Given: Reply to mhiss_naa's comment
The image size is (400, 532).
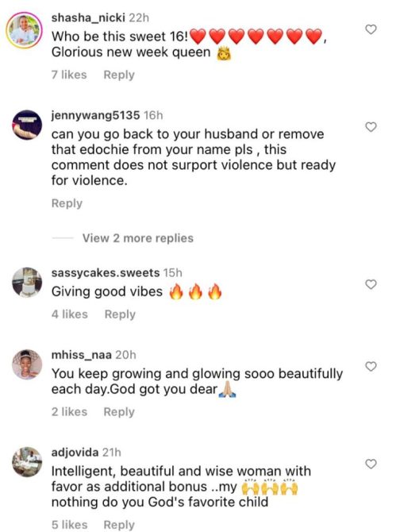Looking at the screenshot, I should click(119, 412).
